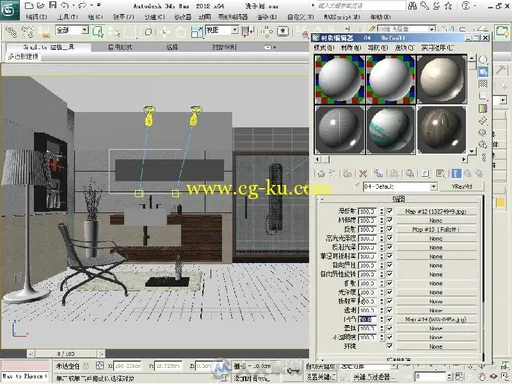This screenshot has width=512, height=384.
Task: Open the 编辑(E) main menu
Action: pos(37,17)
